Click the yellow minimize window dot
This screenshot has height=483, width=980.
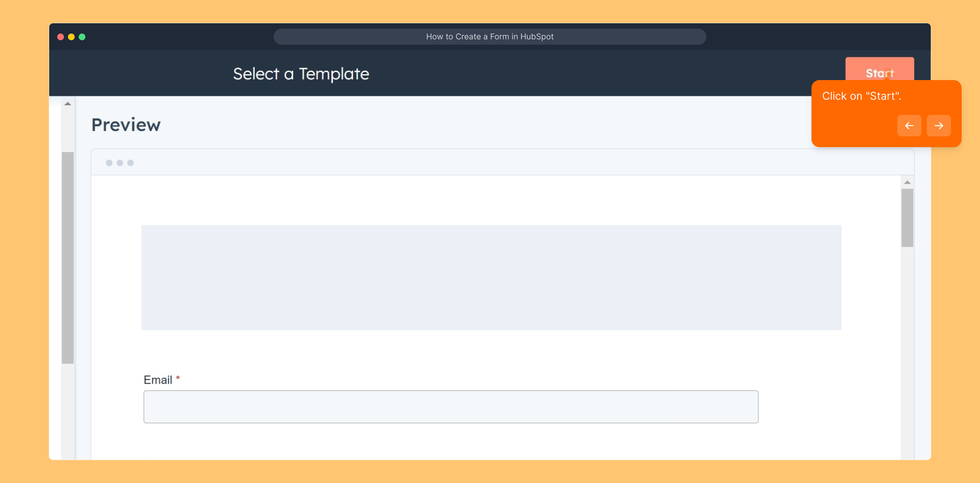[x=71, y=37]
